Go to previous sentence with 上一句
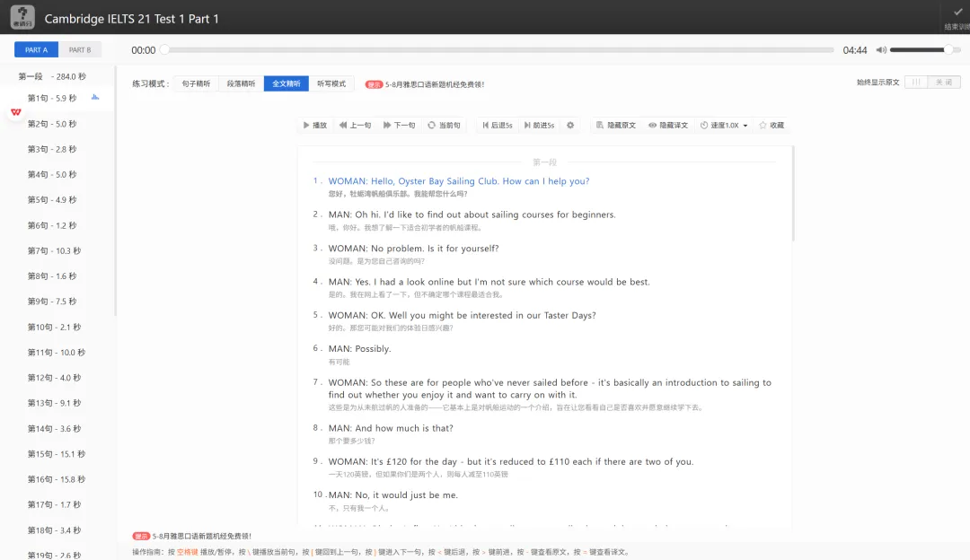Screen dimensions: 970x560 click(x=355, y=126)
